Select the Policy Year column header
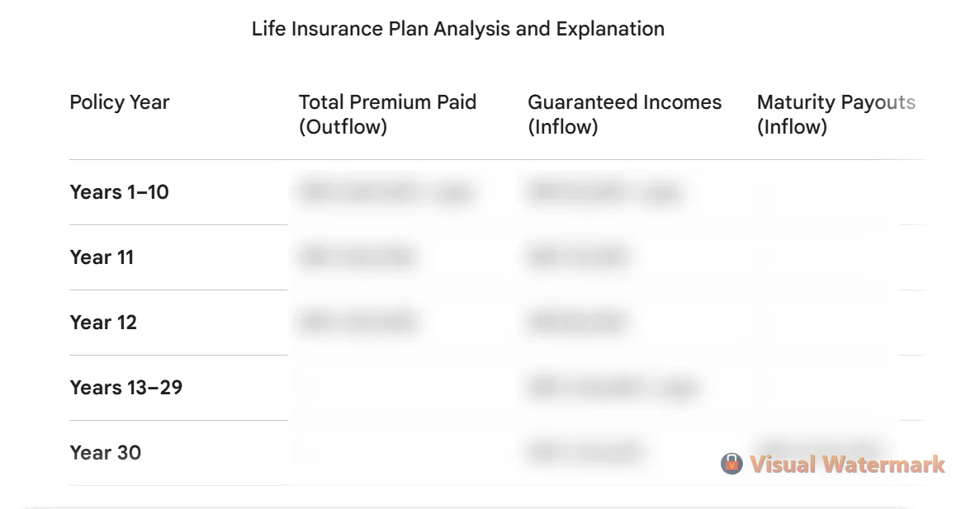The width and height of the screenshot is (980, 509). click(119, 102)
